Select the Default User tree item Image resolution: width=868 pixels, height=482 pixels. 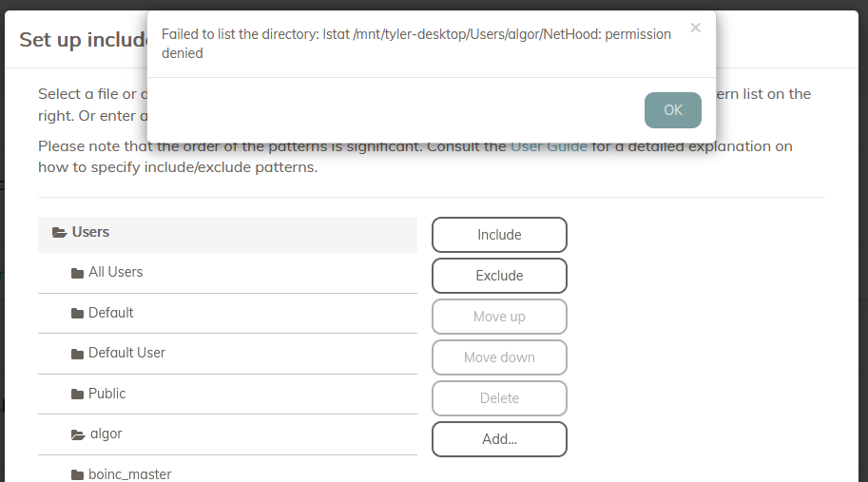126,353
